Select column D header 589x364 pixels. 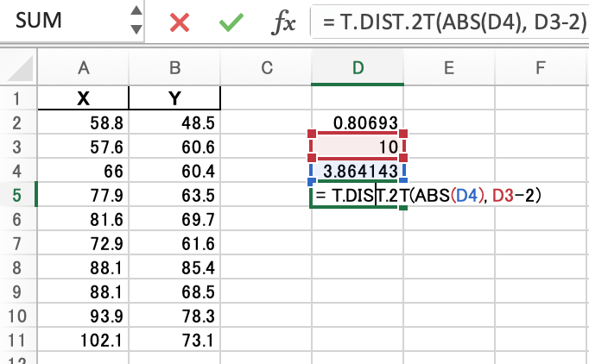tap(357, 67)
